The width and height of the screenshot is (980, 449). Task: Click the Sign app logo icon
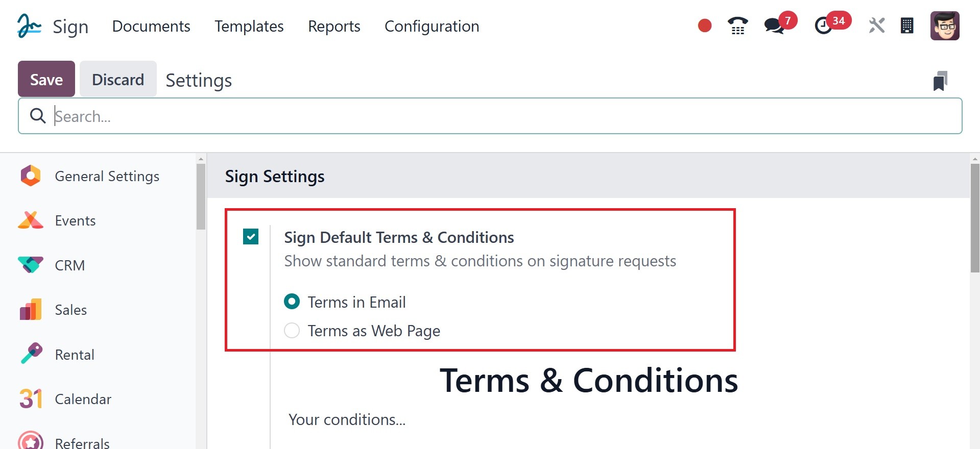pyautogui.click(x=29, y=26)
